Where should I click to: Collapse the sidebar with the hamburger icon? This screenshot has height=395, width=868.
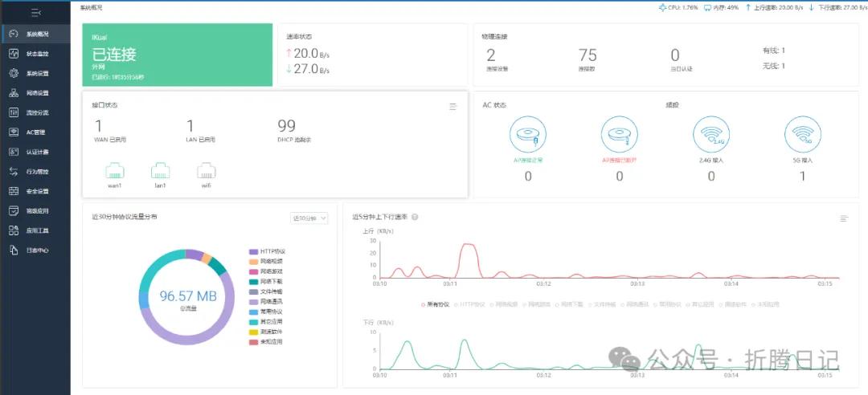(35, 13)
